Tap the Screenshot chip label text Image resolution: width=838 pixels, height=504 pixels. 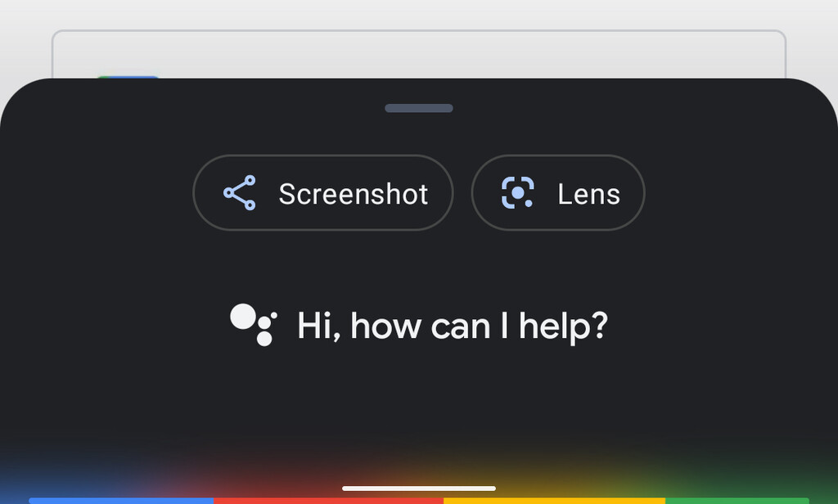click(x=354, y=193)
